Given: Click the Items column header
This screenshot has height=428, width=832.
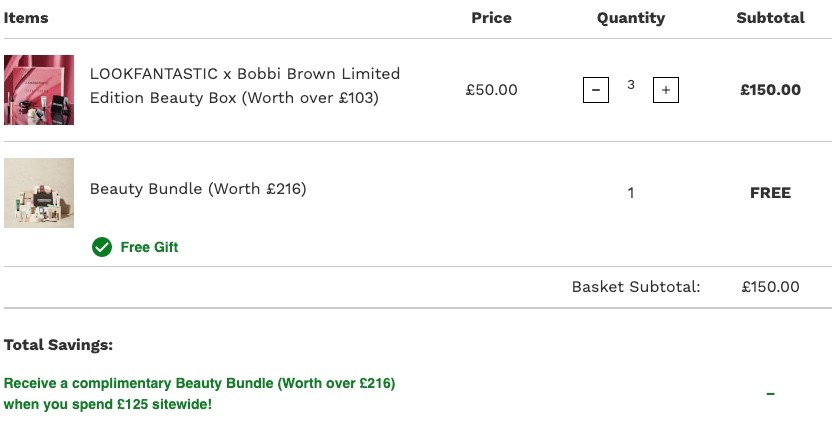Looking at the screenshot, I should tap(26, 18).
